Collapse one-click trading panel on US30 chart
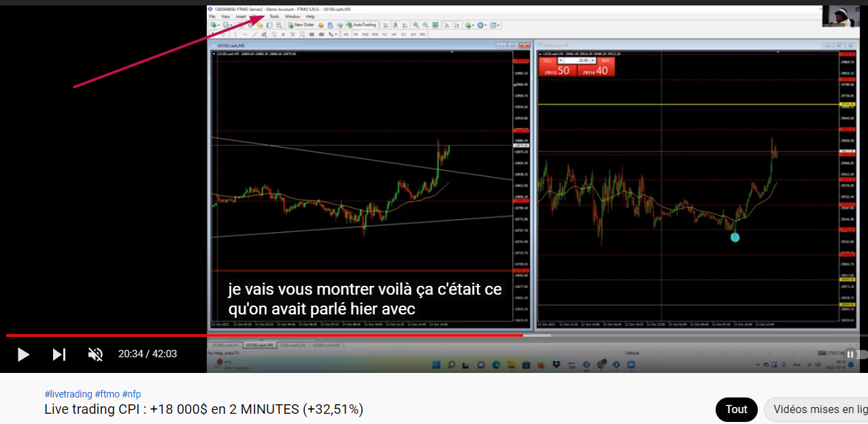The width and height of the screenshot is (868, 424). (x=540, y=54)
